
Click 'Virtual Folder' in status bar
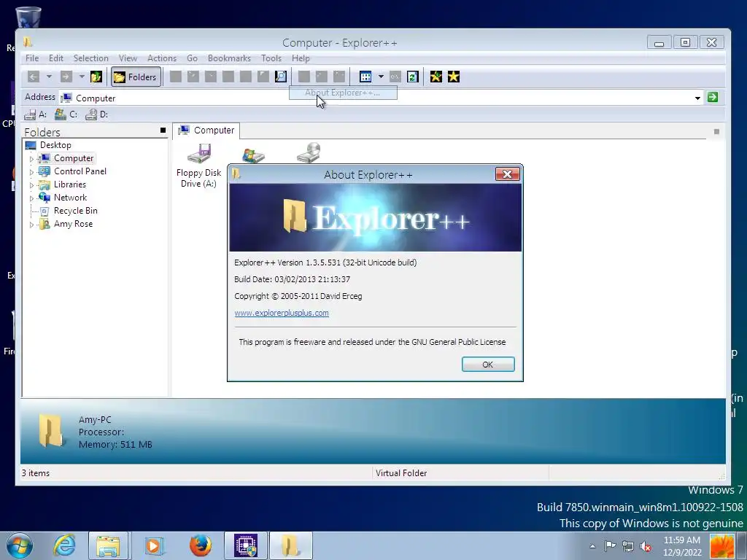point(401,472)
